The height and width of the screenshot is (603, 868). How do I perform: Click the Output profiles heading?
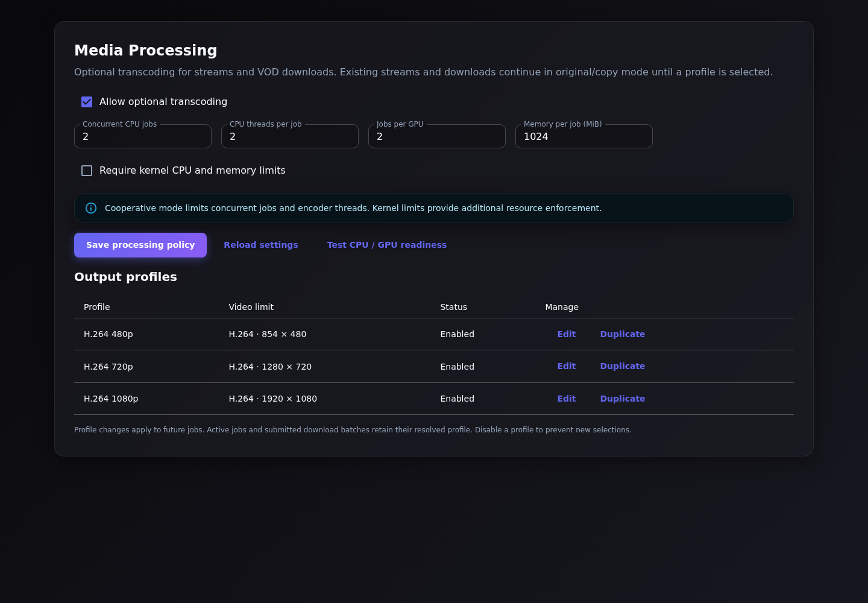coord(125,277)
